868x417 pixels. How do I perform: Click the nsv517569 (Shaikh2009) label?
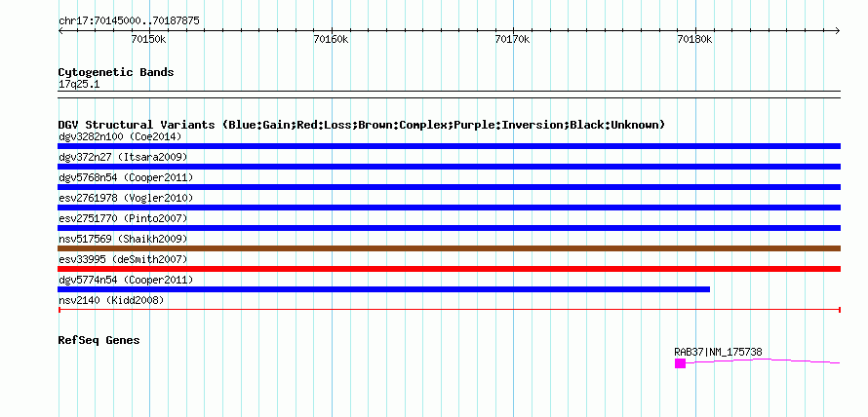(x=123, y=239)
